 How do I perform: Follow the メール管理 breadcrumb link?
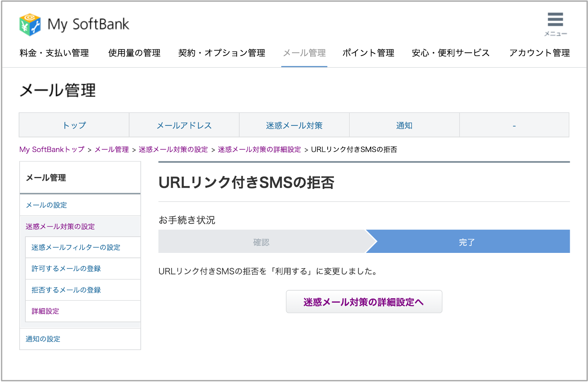coord(112,149)
